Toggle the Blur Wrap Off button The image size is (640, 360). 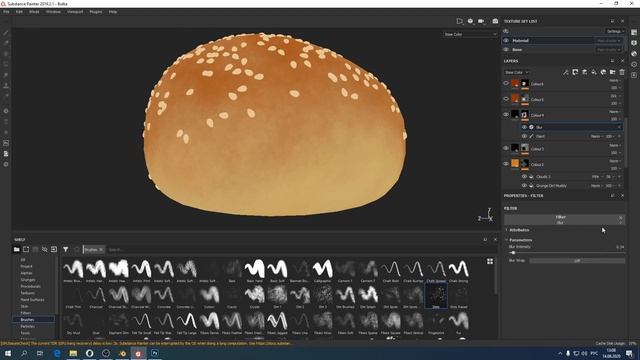click(577, 260)
